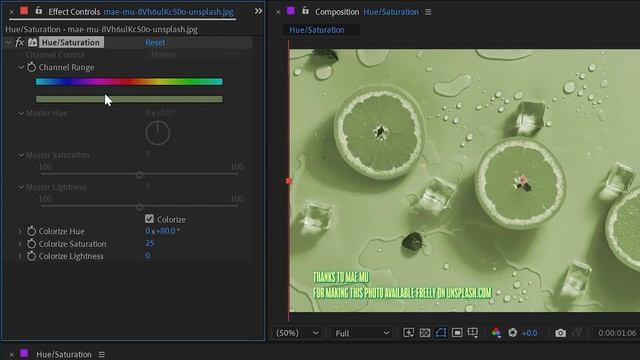The image size is (640, 360).
Task: Click the lime image in the viewer
Action: pyautogui.click(x=464, y=180)
